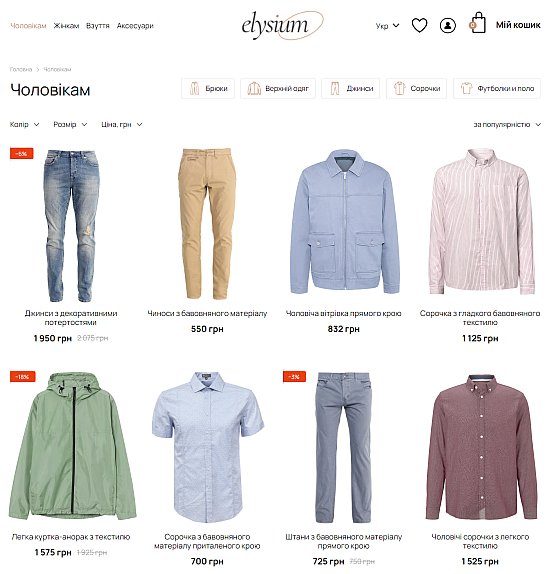This screenshot has width=551, height=574.
Task: Select the Сорочки shirt icon category
Action: pyautogui.click(x=417, y=88)
